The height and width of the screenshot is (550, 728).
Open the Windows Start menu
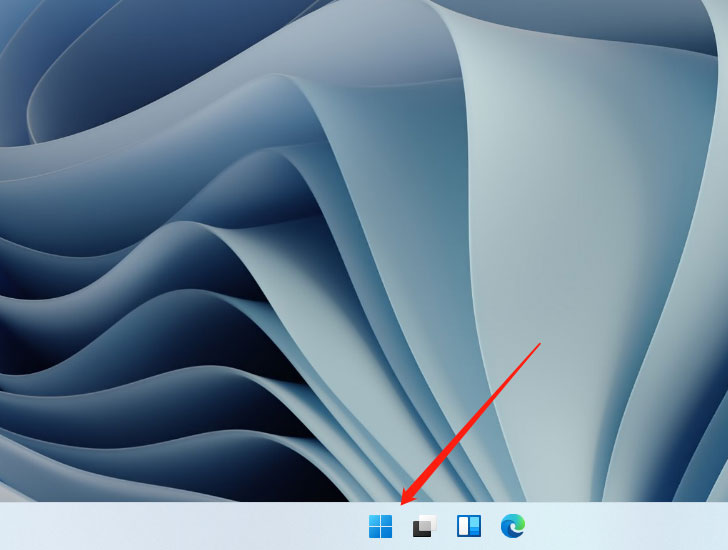tap(380, 526)
